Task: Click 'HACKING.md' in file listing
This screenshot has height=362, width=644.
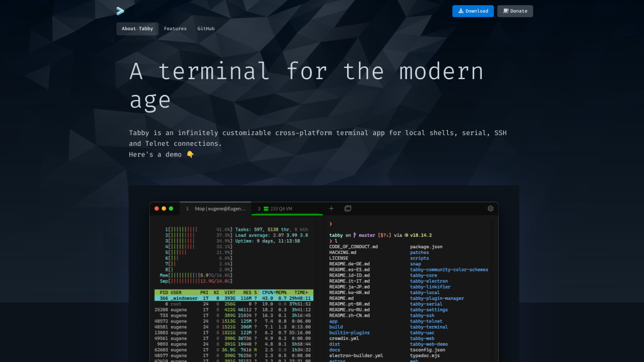Action: tap(343, 253)
